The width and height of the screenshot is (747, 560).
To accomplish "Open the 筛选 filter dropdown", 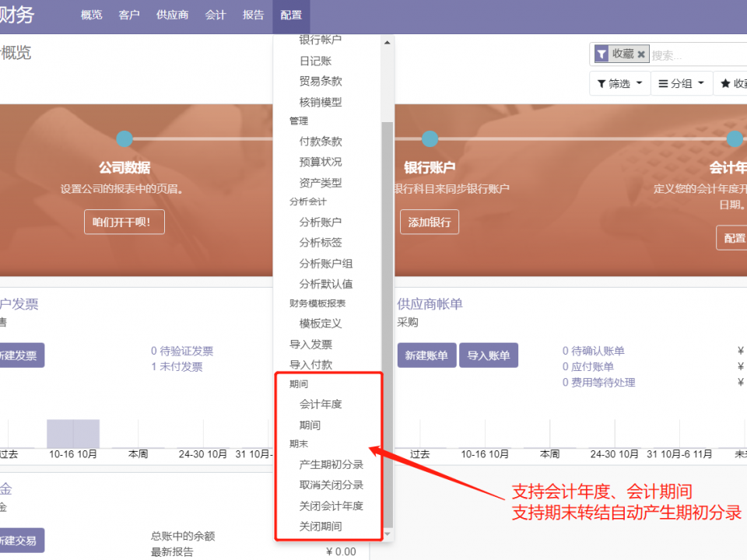I will pos(619,83).
